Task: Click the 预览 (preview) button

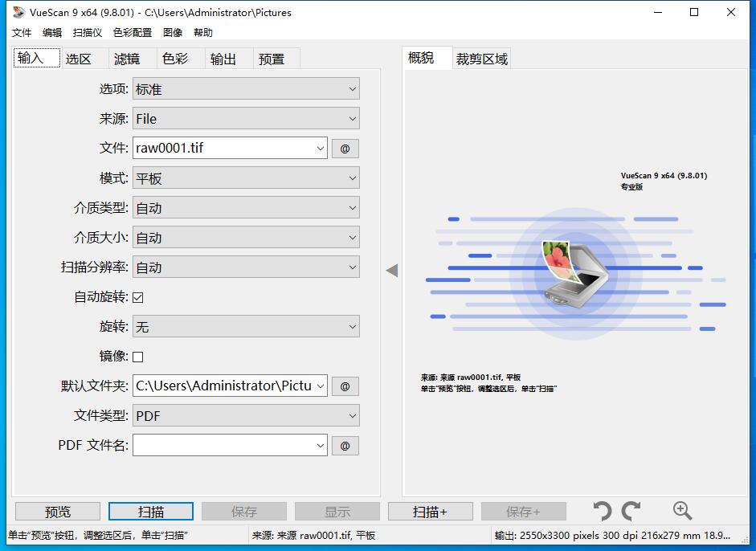Action: (x=57, y=511)
